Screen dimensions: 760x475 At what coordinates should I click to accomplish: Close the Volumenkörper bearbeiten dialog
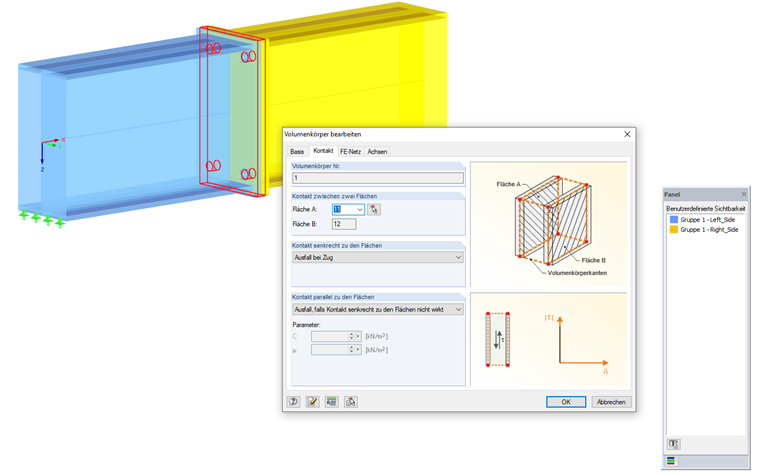(627, 134)
